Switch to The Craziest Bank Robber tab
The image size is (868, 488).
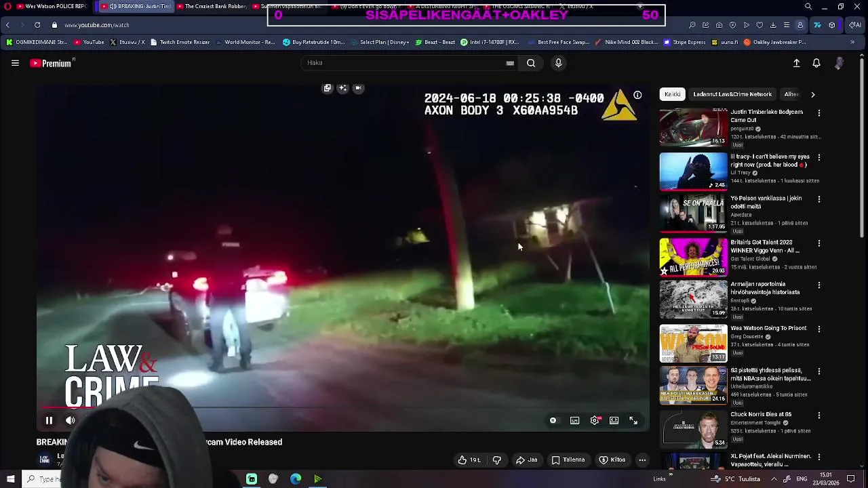pos(212,6)
